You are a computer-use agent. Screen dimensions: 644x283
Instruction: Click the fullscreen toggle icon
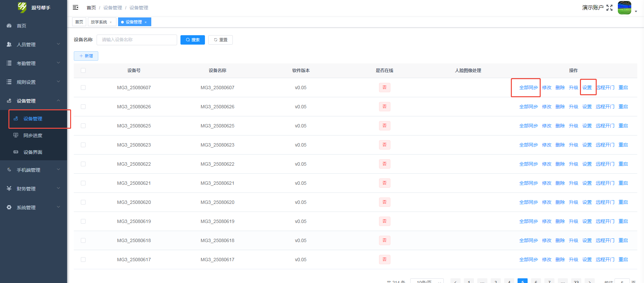click(609, 8)
